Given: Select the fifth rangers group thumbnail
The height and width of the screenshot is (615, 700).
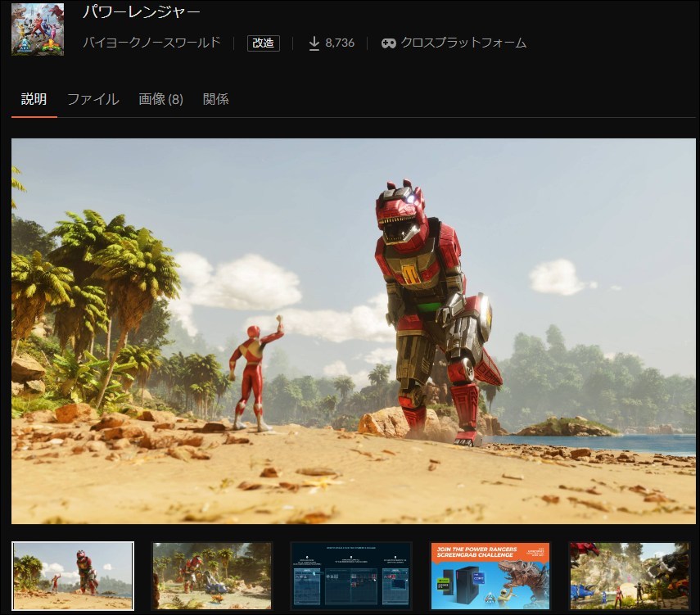Looking at the screenshot, I should [x=630, y=576].
